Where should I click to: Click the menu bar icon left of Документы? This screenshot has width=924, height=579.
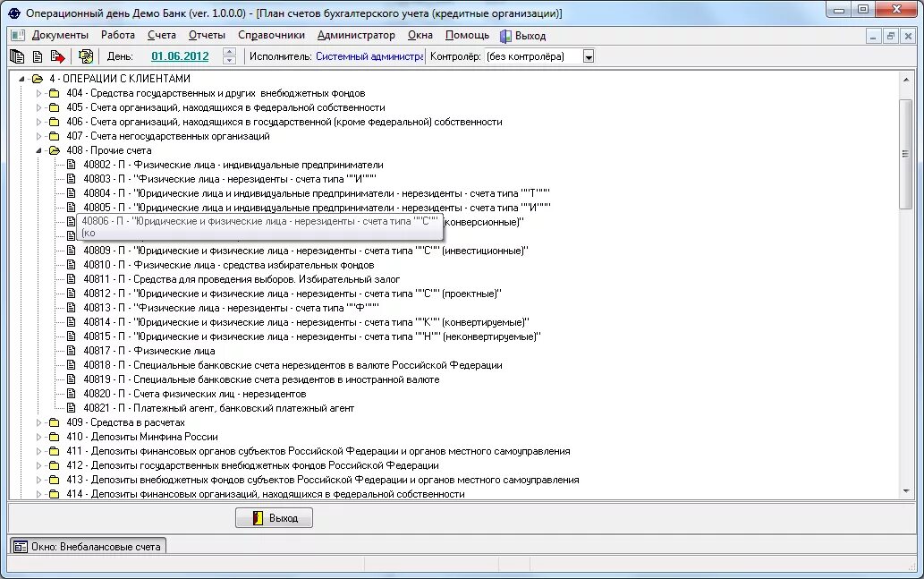18,36
